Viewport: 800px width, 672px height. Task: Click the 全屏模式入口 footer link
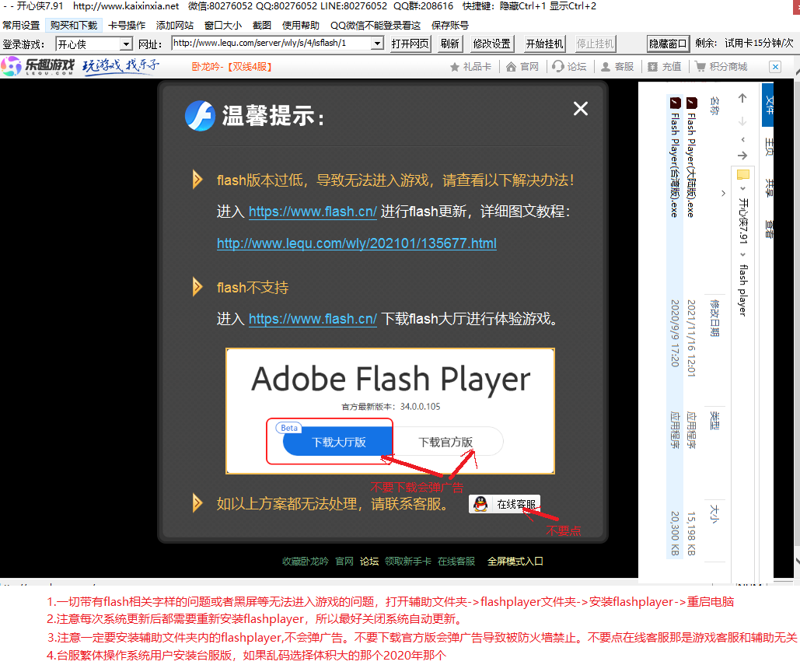tap(515, 562)
